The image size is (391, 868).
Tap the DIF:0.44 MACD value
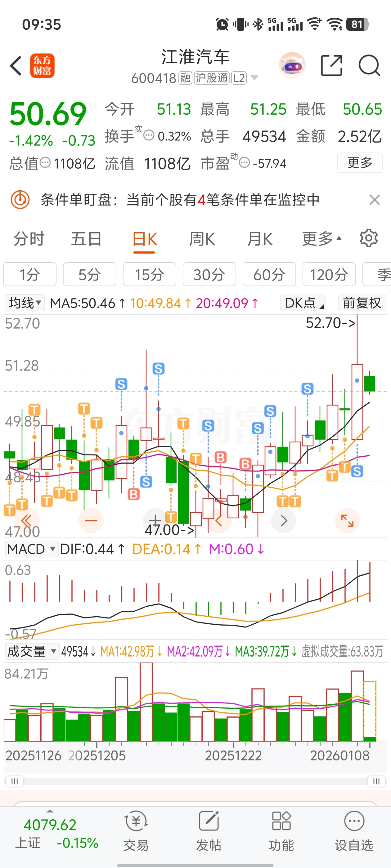[87, 549]
